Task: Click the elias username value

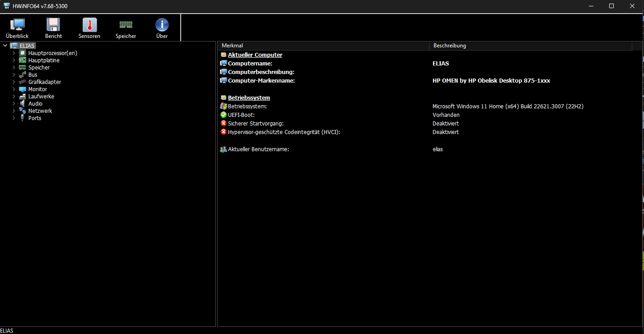Action: (438, 149)
